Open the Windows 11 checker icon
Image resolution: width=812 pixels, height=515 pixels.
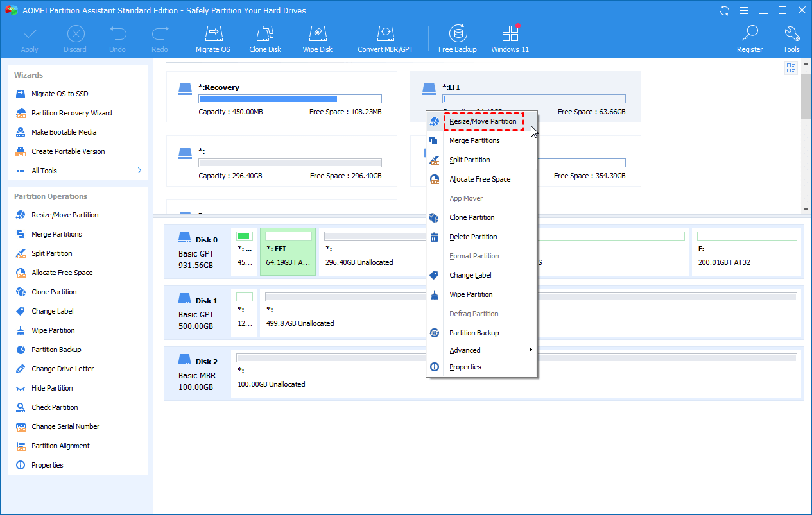[510, 39]
